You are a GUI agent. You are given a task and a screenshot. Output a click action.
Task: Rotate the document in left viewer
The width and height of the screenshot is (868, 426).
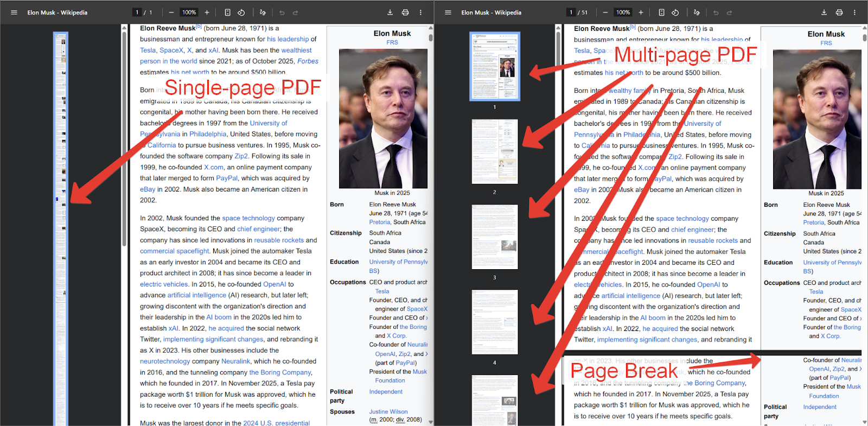tap(241, 12)
